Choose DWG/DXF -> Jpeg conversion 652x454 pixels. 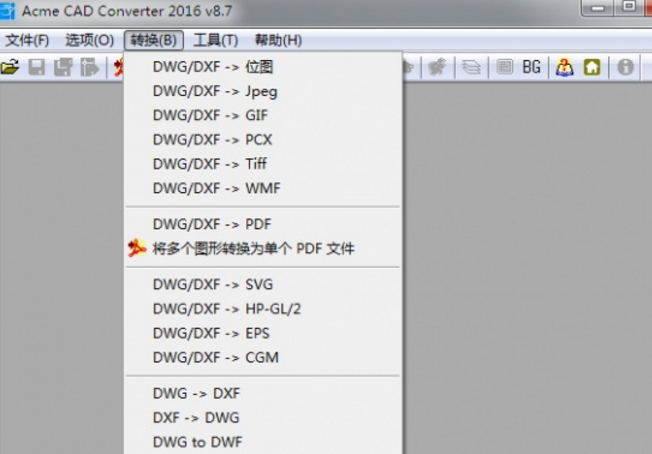[263, 91]
